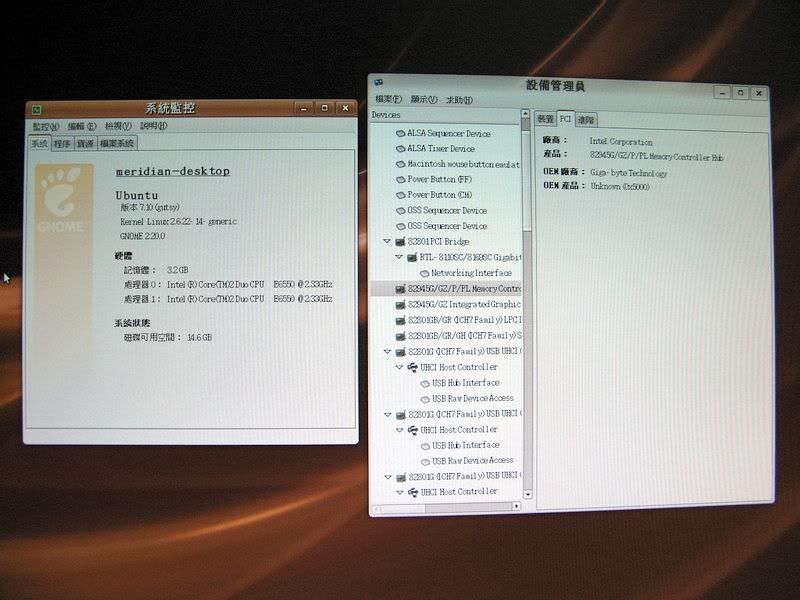Click the horizontal scrollbar right arrow

[516, 506]
